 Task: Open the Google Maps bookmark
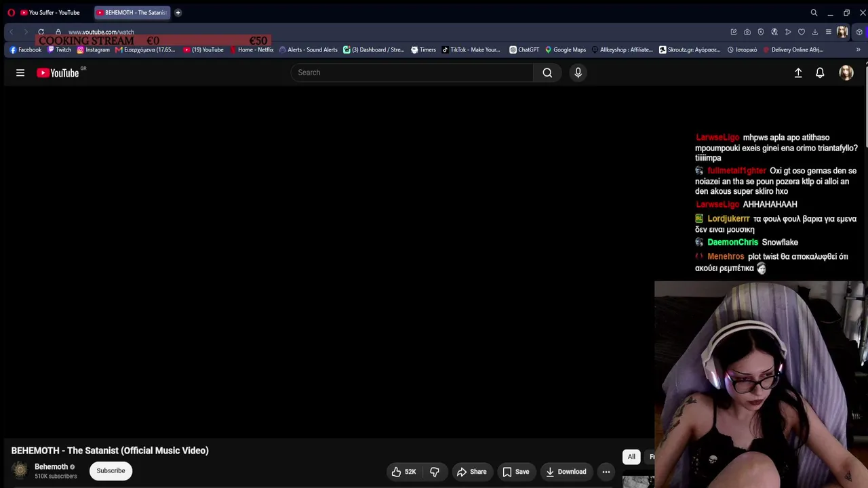(566, 49)
